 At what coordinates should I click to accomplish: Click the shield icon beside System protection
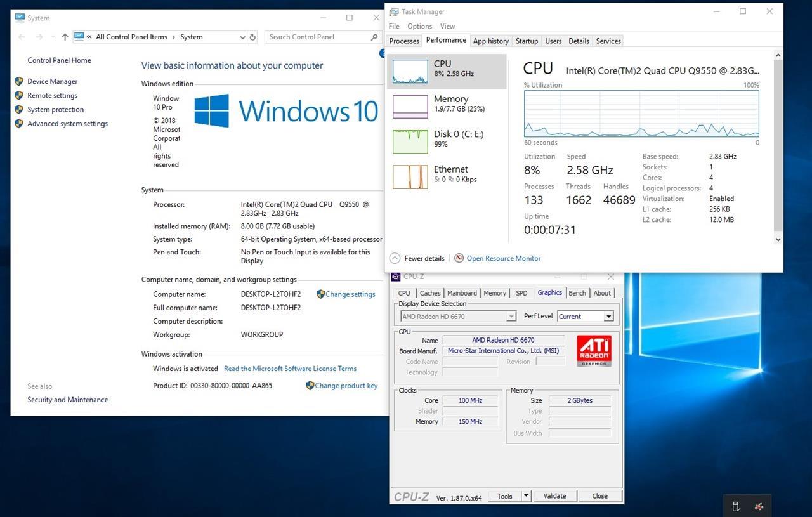19,110
